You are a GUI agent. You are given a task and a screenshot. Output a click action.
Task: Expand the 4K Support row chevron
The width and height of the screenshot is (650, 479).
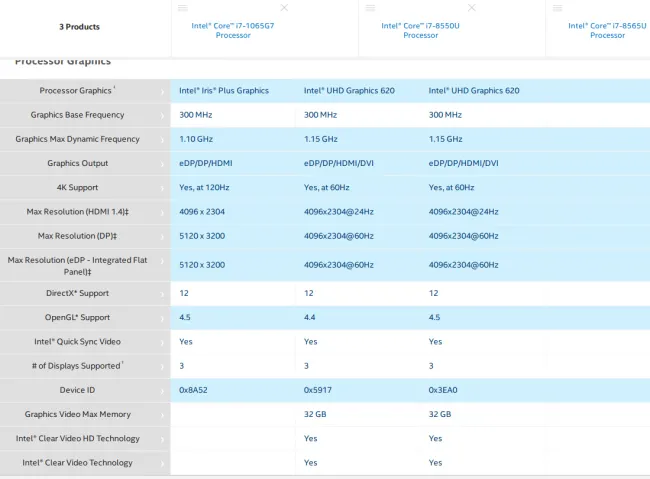[x=163, y=188]
